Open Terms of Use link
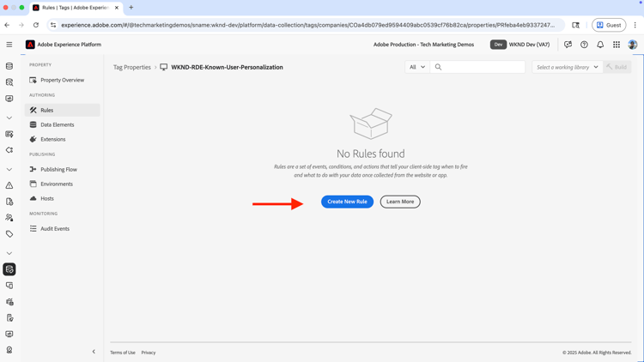 click(123, 353)
